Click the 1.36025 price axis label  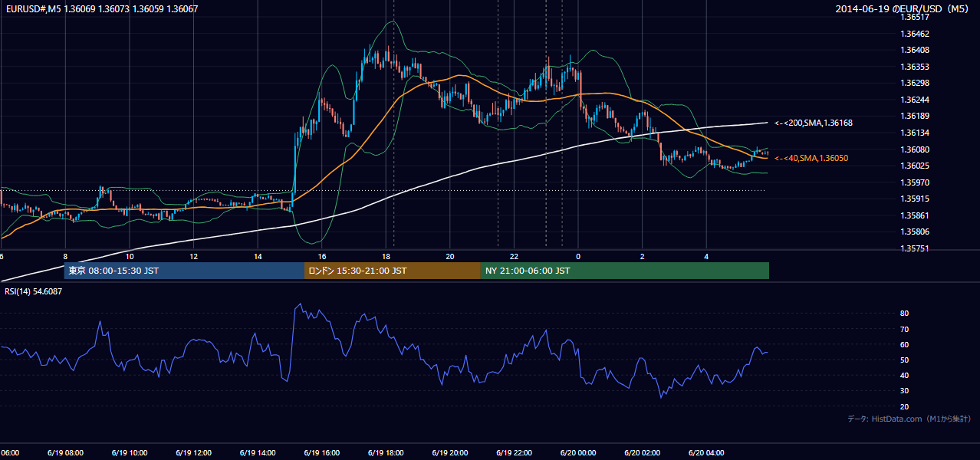[x=915, y=166]
